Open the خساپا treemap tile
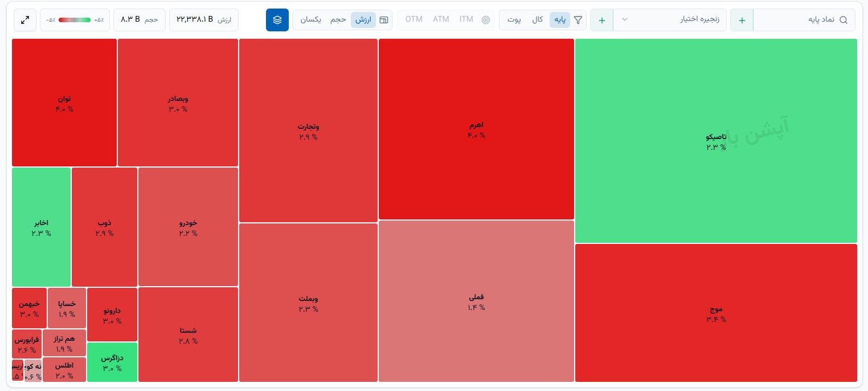The width and height of the screenshot is (868, 391). tap(67, 308)
